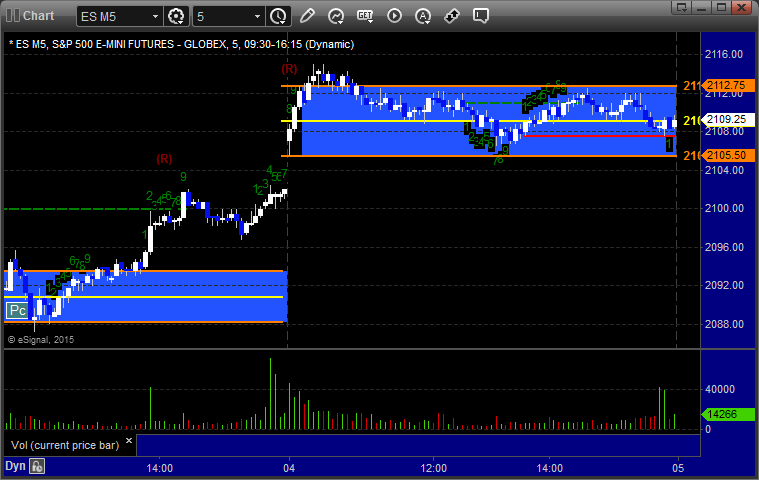Screen dimensions: 759x480
Task: Click the 2104.00 price axis label
Action: [x=724, y=170]
